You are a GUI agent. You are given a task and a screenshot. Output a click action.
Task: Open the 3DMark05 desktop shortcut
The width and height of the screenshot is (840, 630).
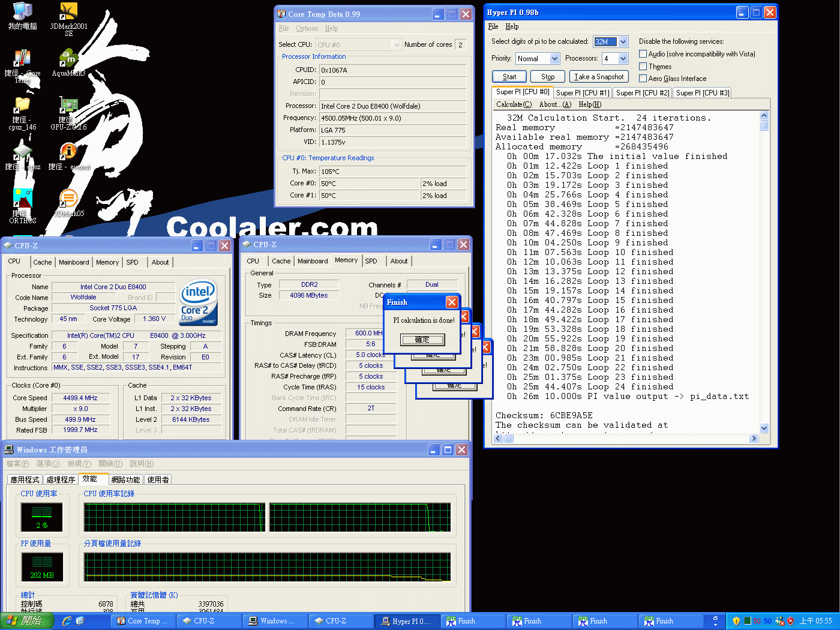(x=68, y=203)
